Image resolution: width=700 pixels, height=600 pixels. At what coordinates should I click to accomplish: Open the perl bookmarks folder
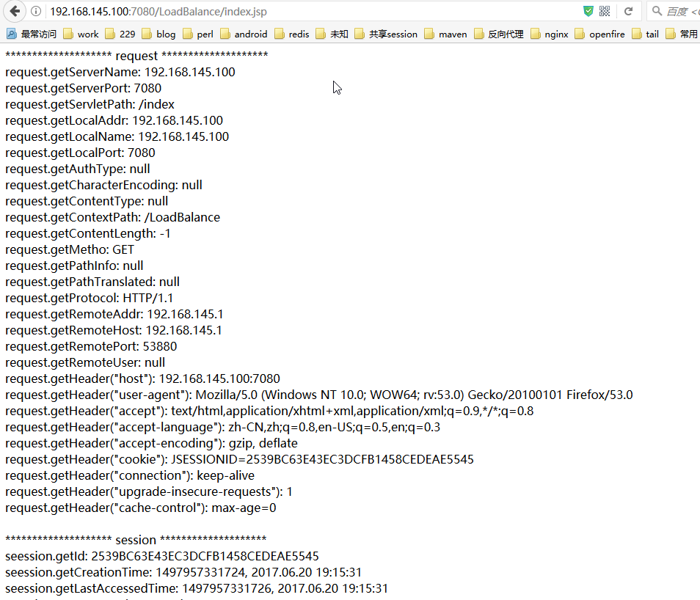pyautogui.click(x=197, y=34)
